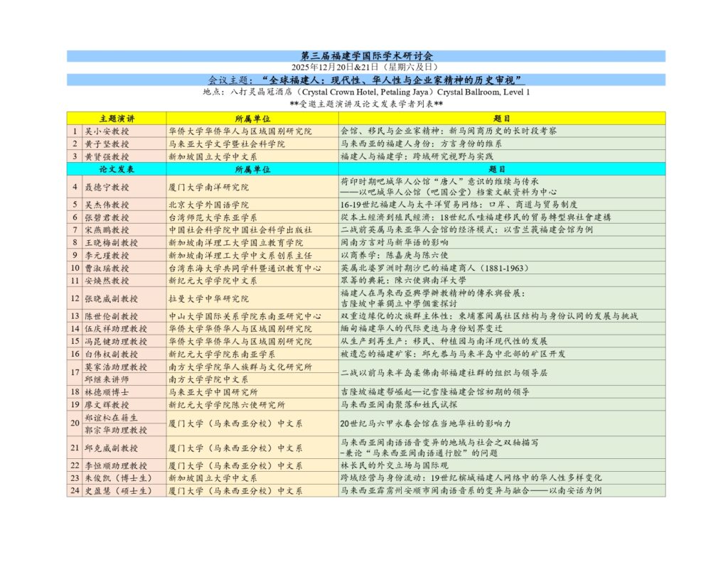Image resolution: width=728 pixels, height=562 pixels.
Task: Click the cyan 论文发表 section header
Action: [117, 169]
